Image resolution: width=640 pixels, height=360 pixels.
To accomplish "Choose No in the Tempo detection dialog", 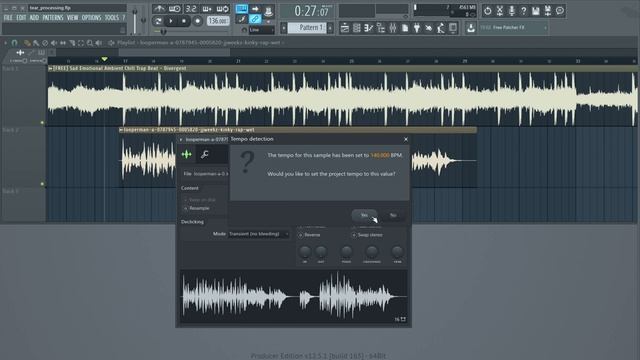I will pyautogui.click(x=393, y=215).
